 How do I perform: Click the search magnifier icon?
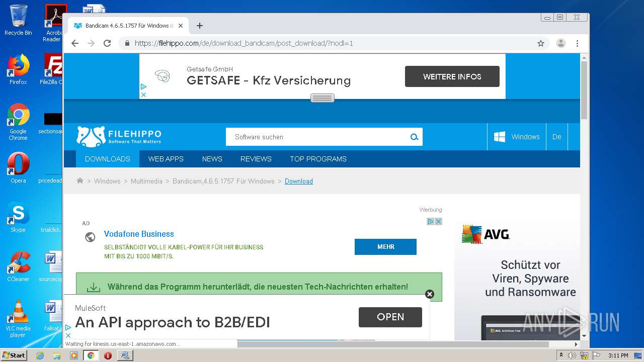click(x=414, y=137)
